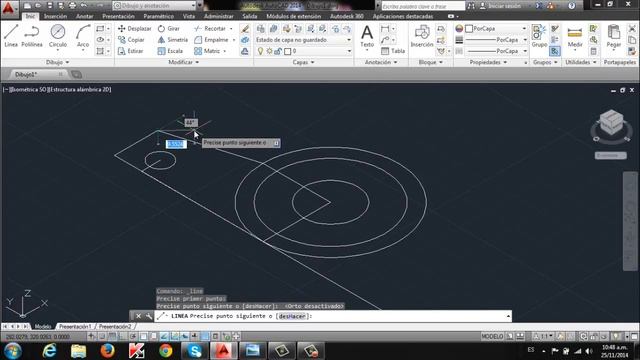Select the Texto annotation tool
Viewport: 640px width, 360px height.
[x=367, y=36]
